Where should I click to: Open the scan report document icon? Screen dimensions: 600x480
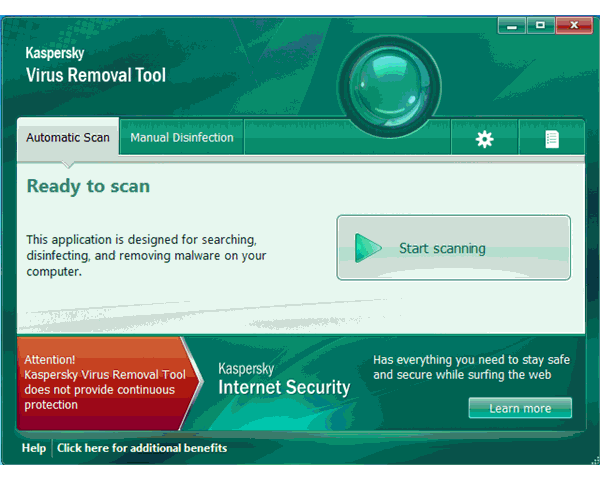[551, 139]
